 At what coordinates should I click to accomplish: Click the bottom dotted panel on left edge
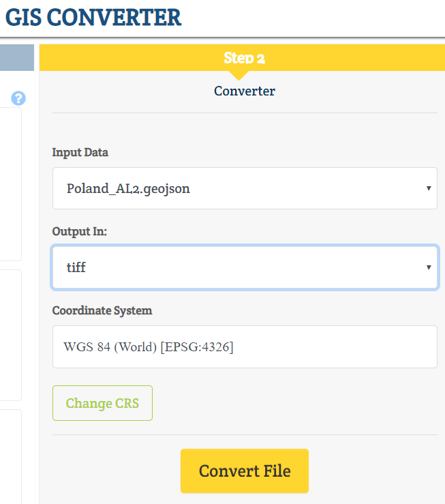pyautogui.click(x=11, y=456)
